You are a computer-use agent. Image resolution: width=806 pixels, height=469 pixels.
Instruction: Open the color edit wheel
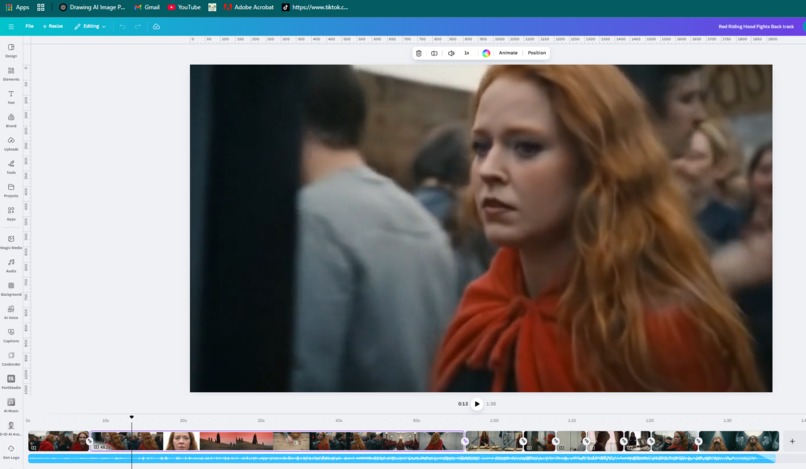pos(486,53)
